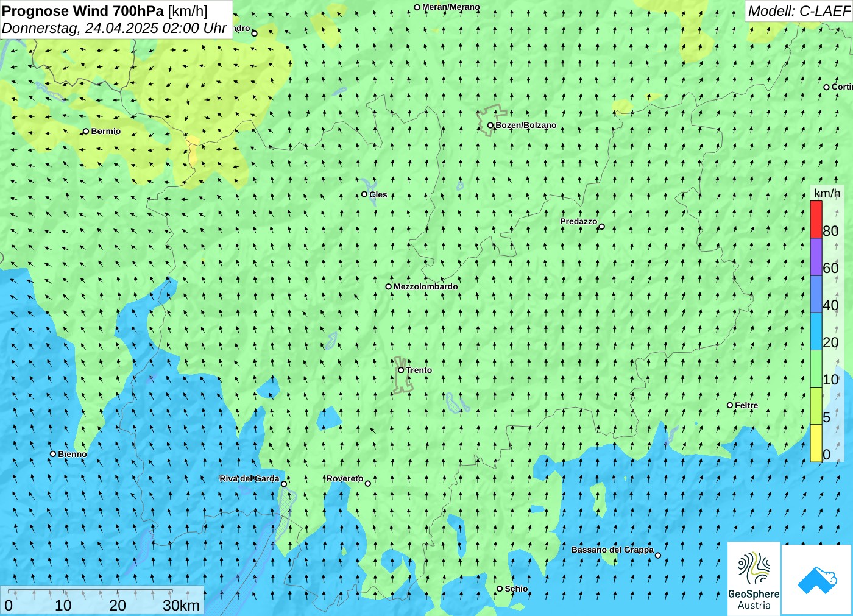853x616 pixels.
Task: Click the 'Modell: C-LAEF' label
Action: [799, 11]
